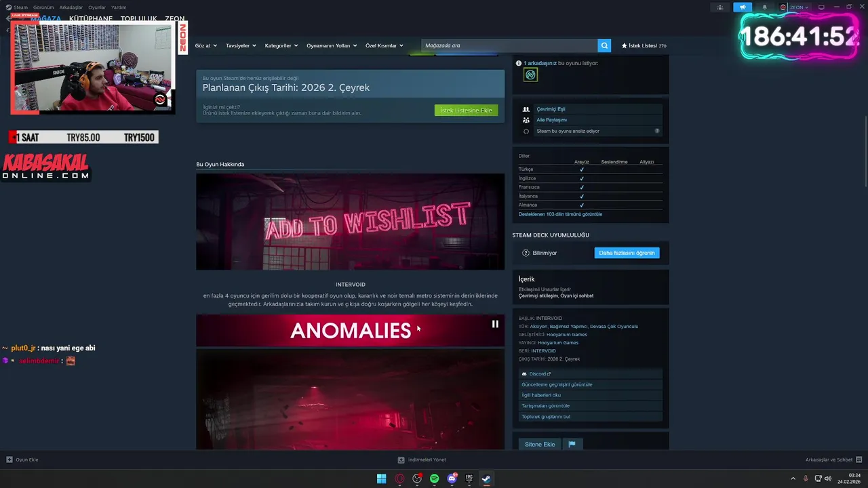Click the İstek Listesi wishlist link
Viewport: 868px width, 488px height.
tap(644, 45)
